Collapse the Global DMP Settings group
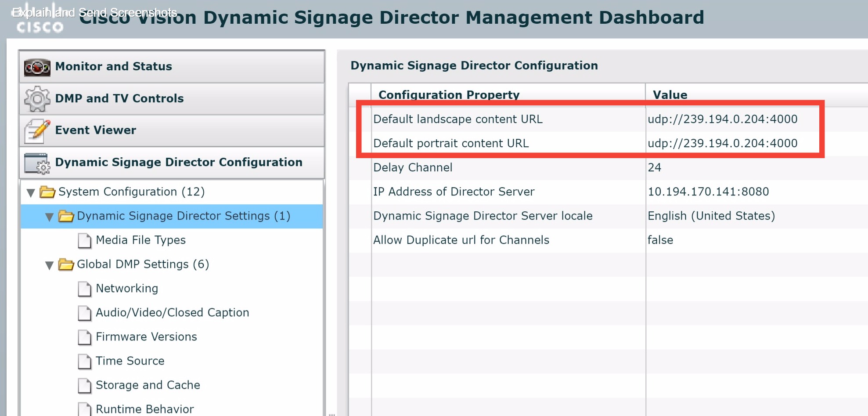The height and width of the screenshot is (416, 868). pyautogui.click(x=50, y=264)
